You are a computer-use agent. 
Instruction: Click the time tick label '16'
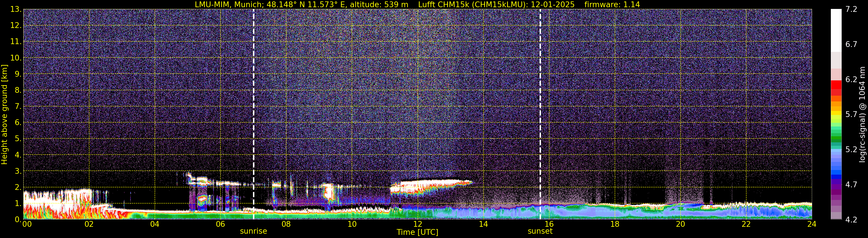click(549, 224)
